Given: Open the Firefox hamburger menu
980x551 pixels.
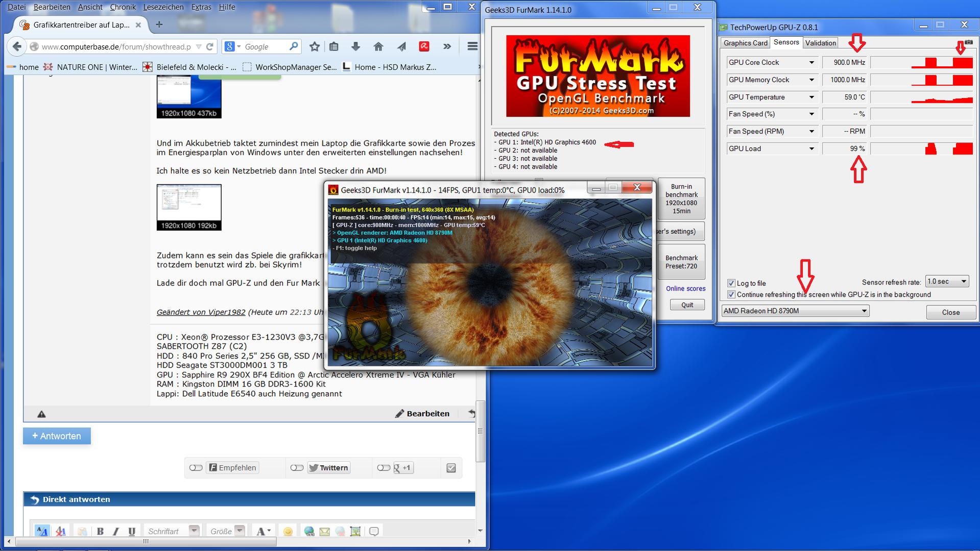Looking at the screenshot, I should pyautogui.click(x=472, y=46).
